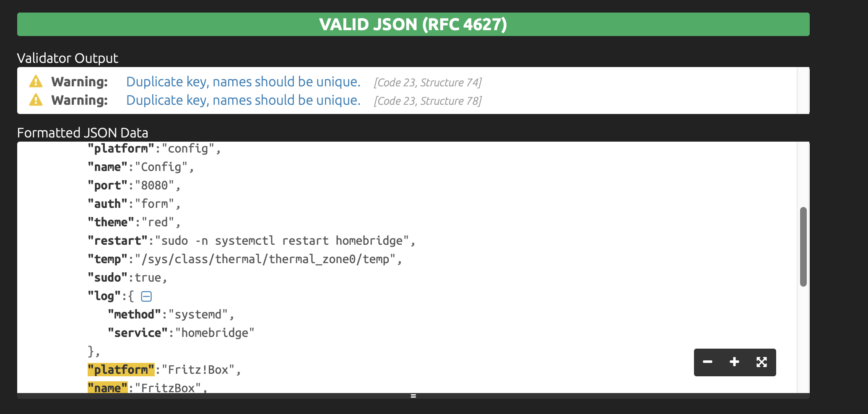Collapse the "log" object
The image size is (868, 414).
(146, 297)
